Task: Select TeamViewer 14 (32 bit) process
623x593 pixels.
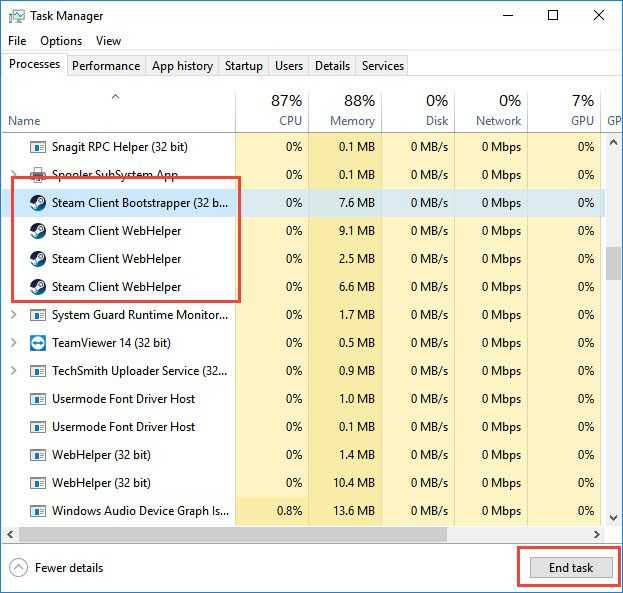Action: 111,343
